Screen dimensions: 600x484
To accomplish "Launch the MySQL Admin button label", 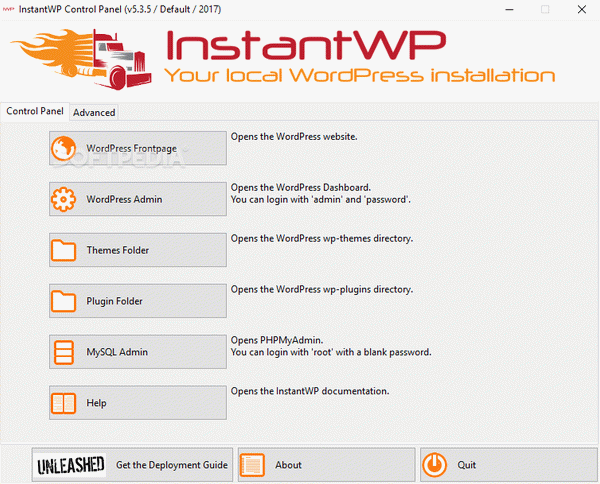I will [x=117, y=352].
